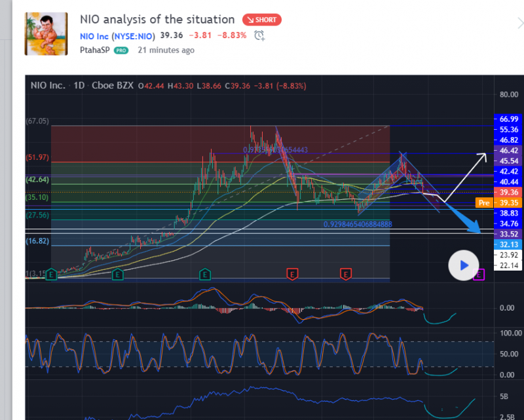
Task: Click the orange Pre pre-market label
Action: pos(483,203)
